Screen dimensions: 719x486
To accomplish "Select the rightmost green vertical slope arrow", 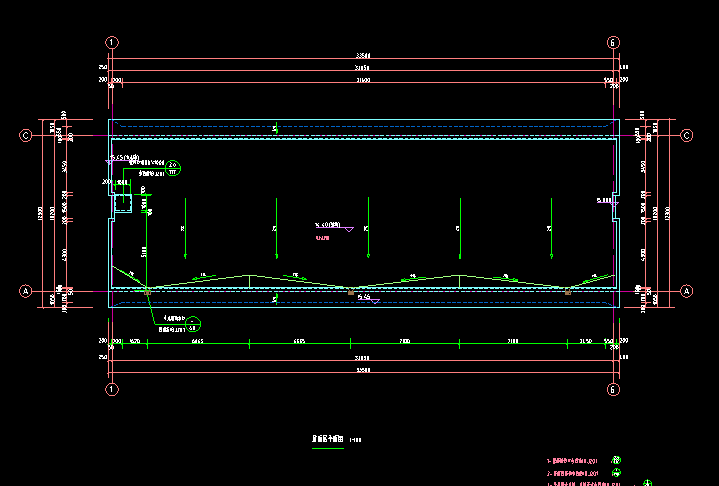I will [550, 228].
